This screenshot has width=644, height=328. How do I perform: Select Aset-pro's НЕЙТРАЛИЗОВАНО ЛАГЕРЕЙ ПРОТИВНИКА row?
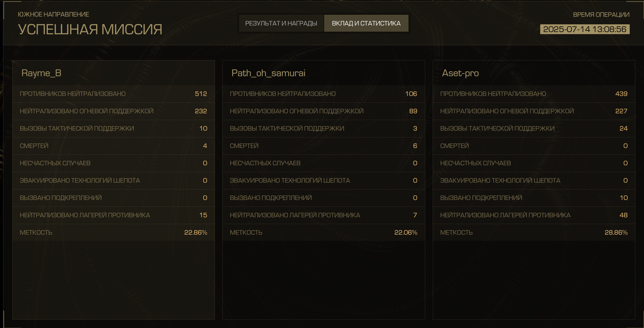pos(534,215)
